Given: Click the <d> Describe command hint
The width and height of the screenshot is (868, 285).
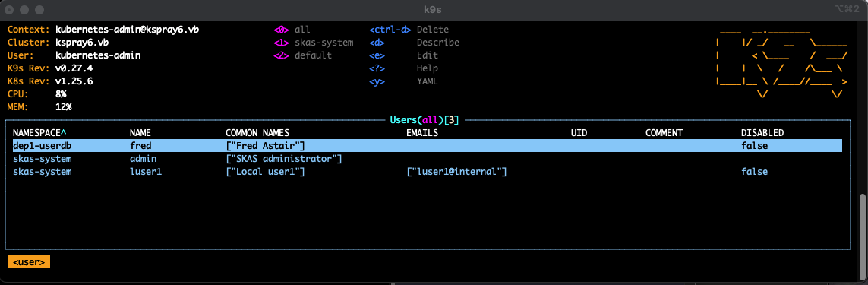Looking at the screenshot, I should click(414, 42).
